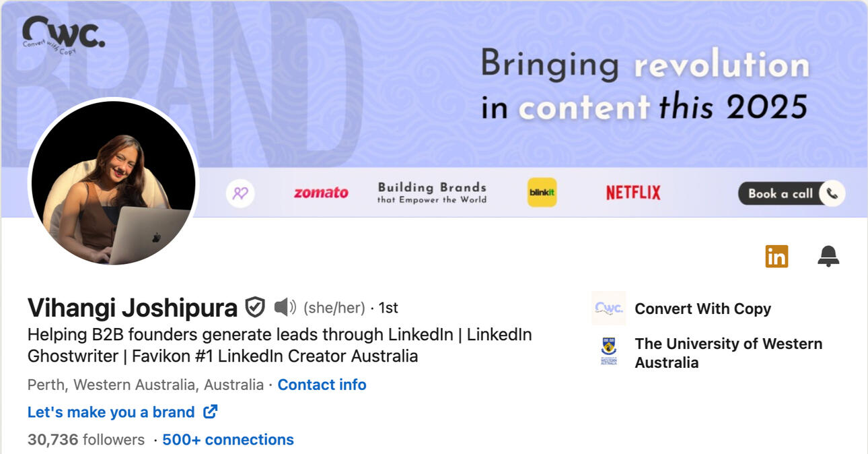868x454 pixels.
Task: Open the 500+ connections link
Action: pyautogui.click(x=228, y=439)
